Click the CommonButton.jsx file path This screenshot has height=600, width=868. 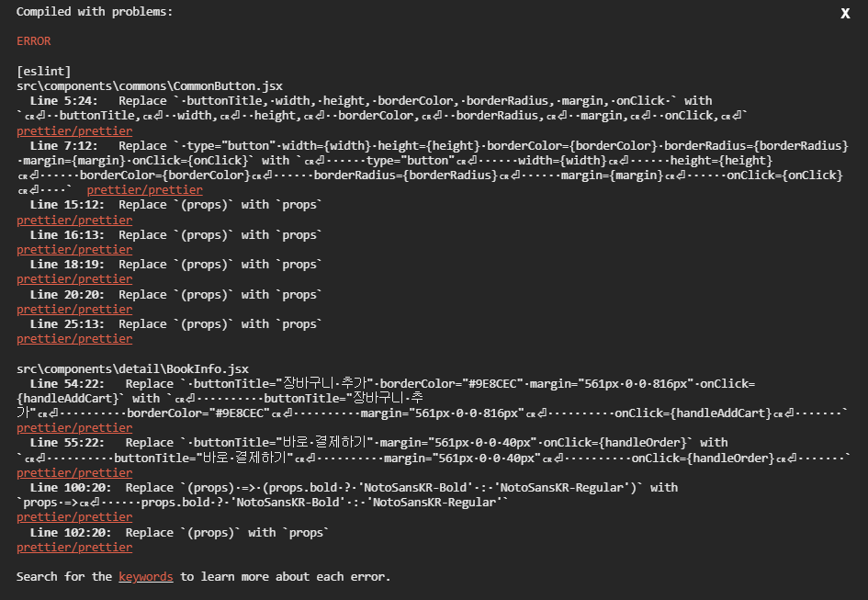click(x=150, y=86)
